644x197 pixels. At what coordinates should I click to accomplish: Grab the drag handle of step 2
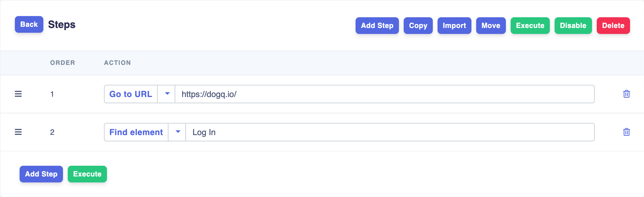pyautogui.click(x=18, y=132)
